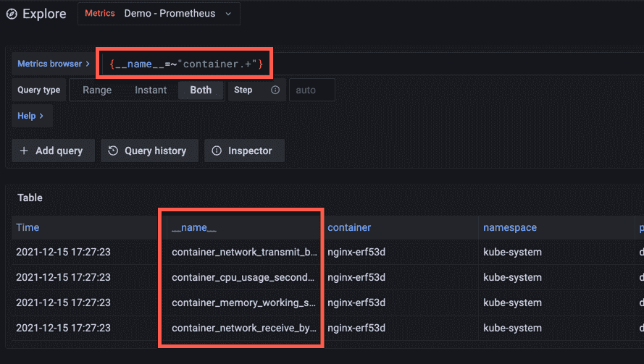Click the Explore compass icon
The height and width of the screenshot is (364, 644).
[12, 14]
